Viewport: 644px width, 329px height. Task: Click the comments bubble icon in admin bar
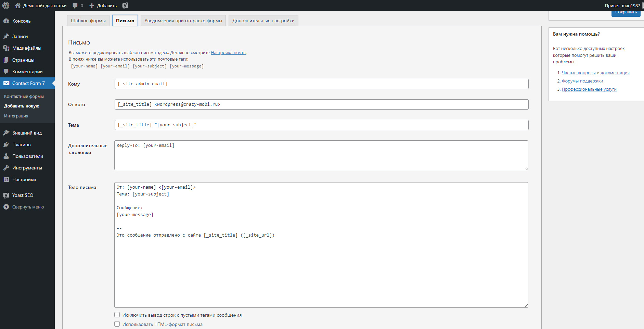point(75,5)
